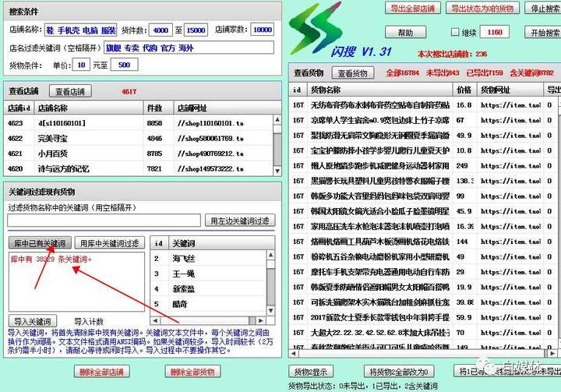
Task: Click keyword list scrollbar down arrow
Action: pyautogui.click(x=271, y=310)
